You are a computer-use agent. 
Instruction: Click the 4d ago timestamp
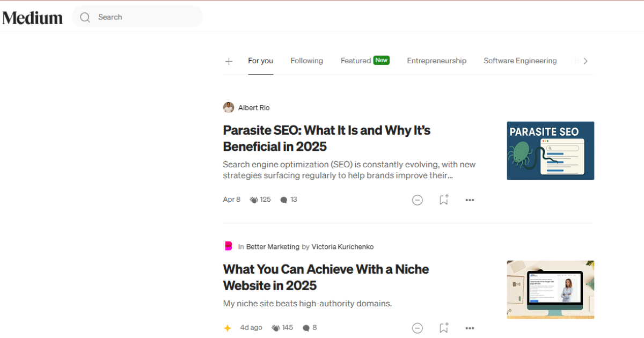click(x=251, y=328)
